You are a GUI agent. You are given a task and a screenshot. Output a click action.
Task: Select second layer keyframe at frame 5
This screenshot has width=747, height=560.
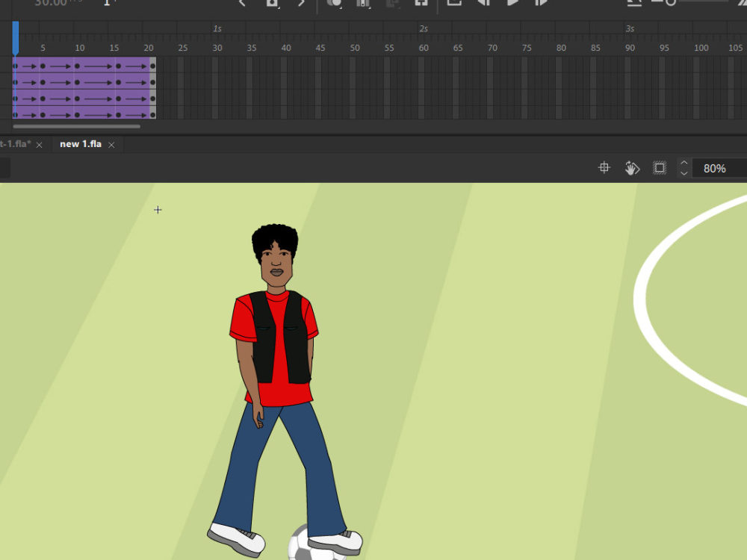click(43, 82)
